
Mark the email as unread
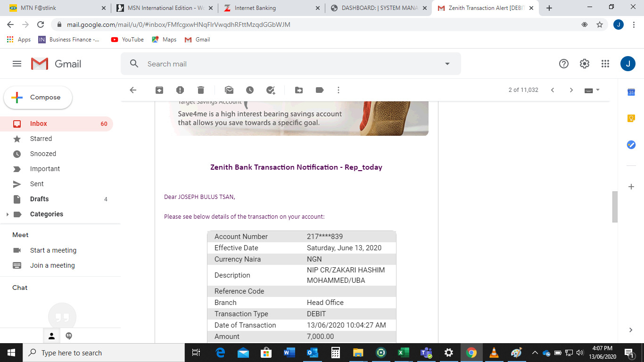pos(229,90)
